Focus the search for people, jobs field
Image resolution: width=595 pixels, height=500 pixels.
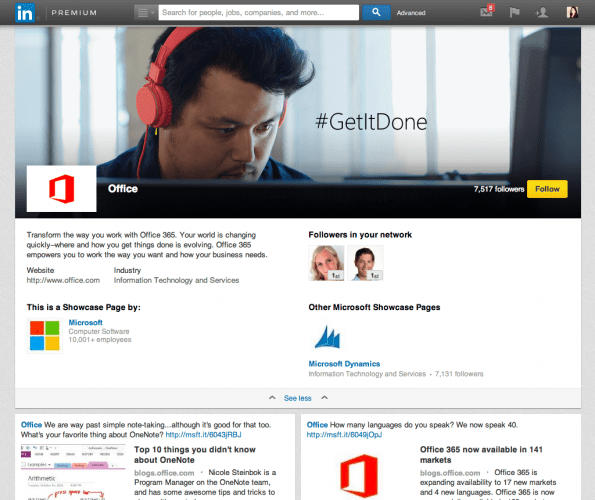[258, 13]
